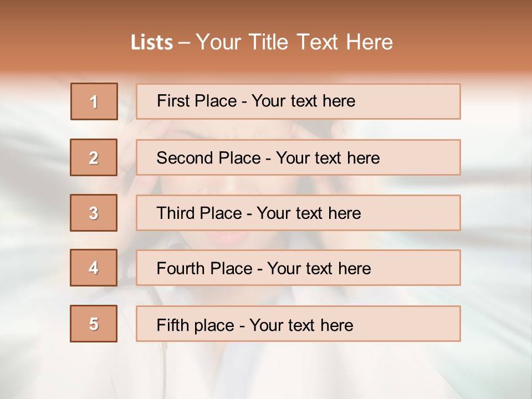Click the number 5 box
Viewport: 532px width, 399px height.
pyautogui.click(x=94, y=324)
